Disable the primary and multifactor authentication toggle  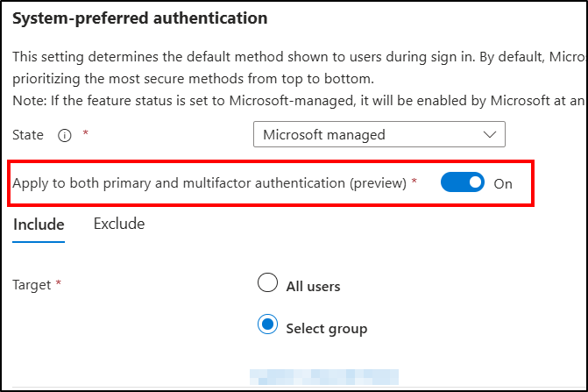click(462, 182)
